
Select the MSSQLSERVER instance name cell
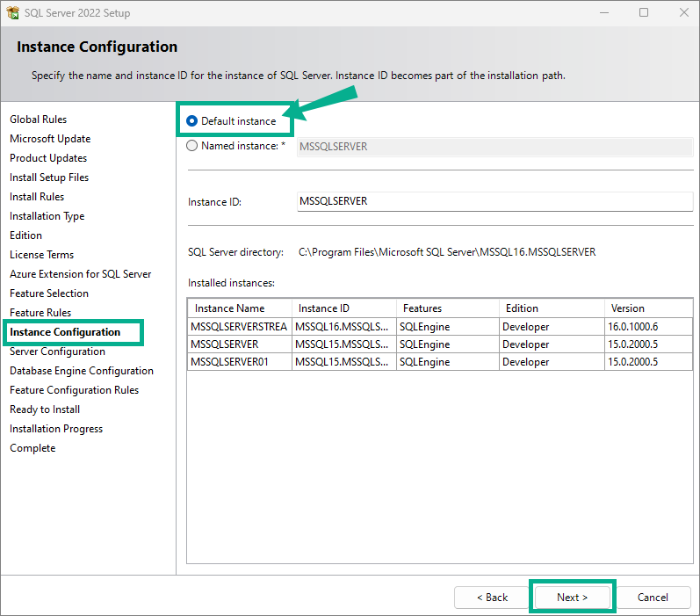pyautogui.click(x=240, y=344)
